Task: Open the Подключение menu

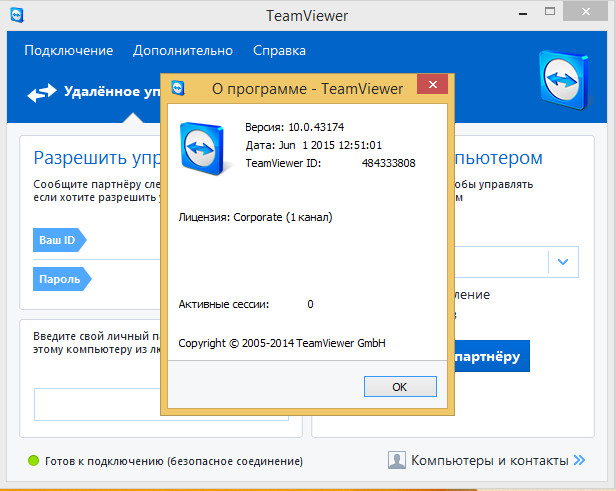Action: tap(69, 51)
